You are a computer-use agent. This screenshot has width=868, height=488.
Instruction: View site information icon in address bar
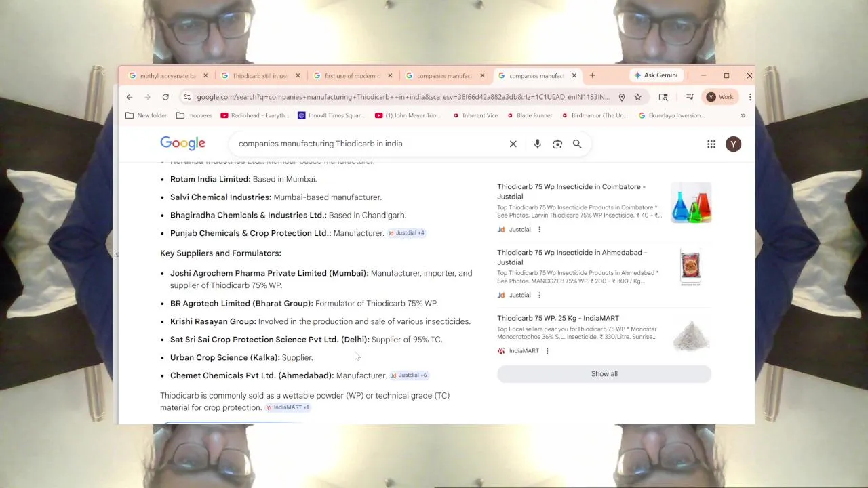[187, 97]
